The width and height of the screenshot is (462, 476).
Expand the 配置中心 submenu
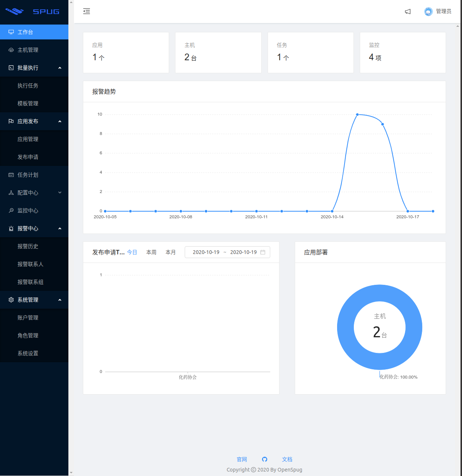(60, 193)
